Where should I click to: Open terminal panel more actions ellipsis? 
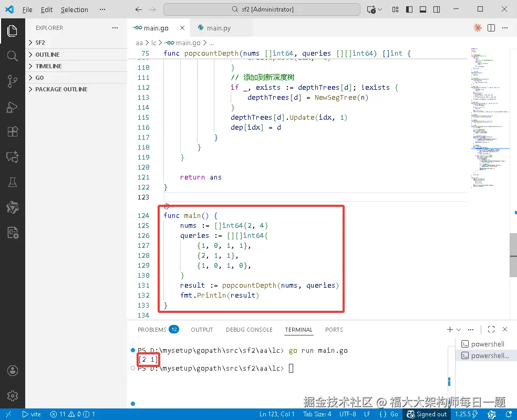coord(471,329)
